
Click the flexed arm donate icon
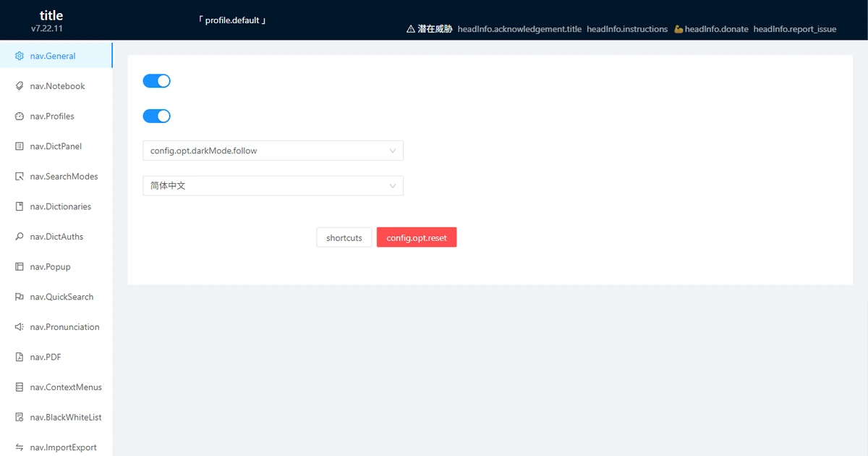(678, 30)
